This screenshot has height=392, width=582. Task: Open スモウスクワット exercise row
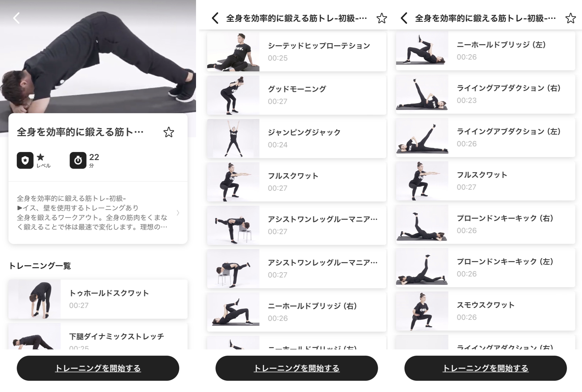(x=486, y=311)
